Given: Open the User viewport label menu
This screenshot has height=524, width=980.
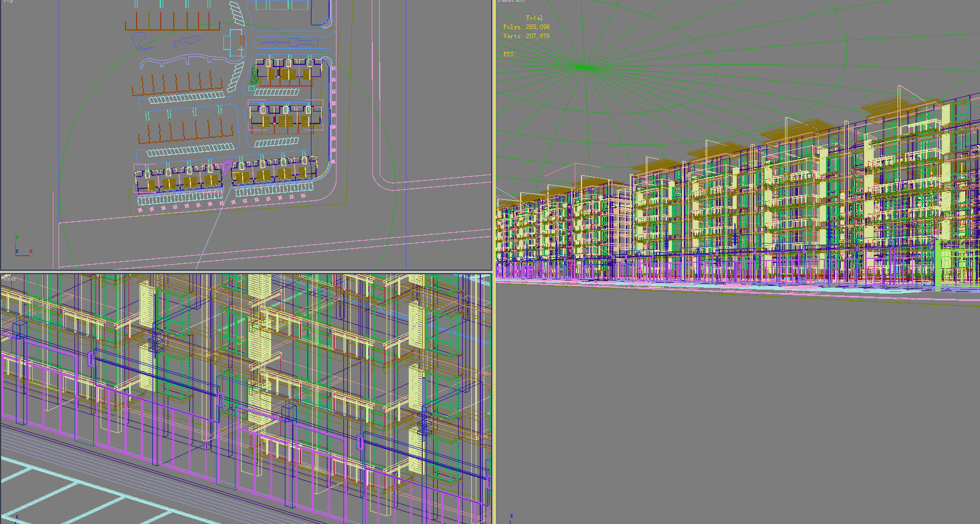Looking at the screenshot, I should (9, 278).
